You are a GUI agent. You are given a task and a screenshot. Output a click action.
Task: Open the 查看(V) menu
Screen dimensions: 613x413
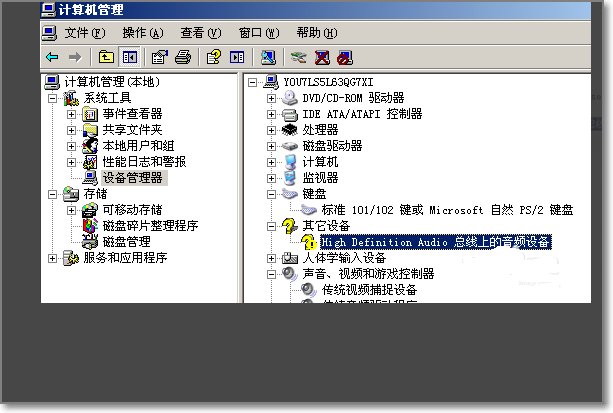(201, 32)
